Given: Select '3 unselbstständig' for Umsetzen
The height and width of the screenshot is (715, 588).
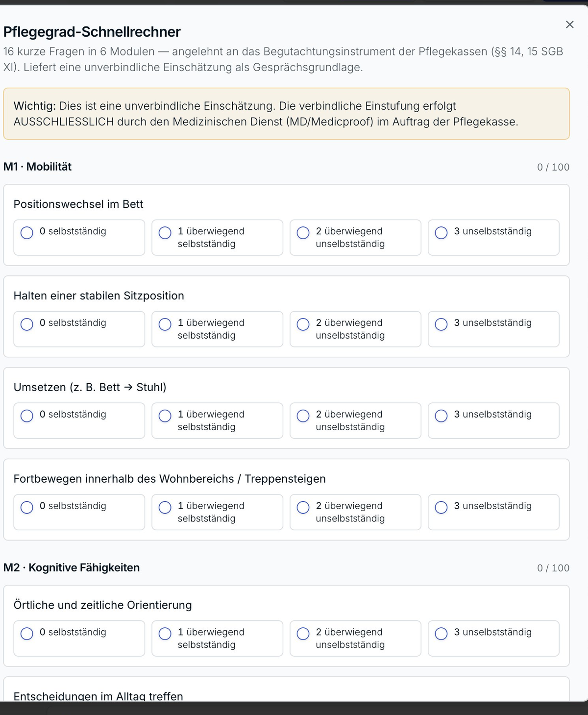Looking at the screenshot, I should tap(494, 420).
